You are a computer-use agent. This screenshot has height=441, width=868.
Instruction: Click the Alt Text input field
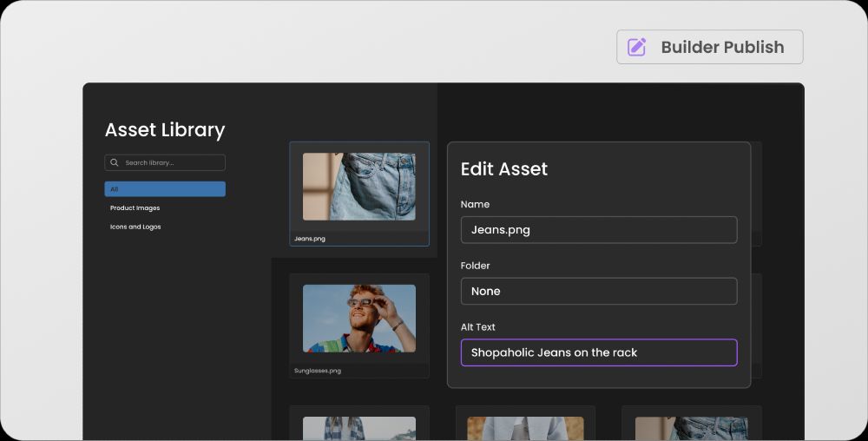[599, 352]
